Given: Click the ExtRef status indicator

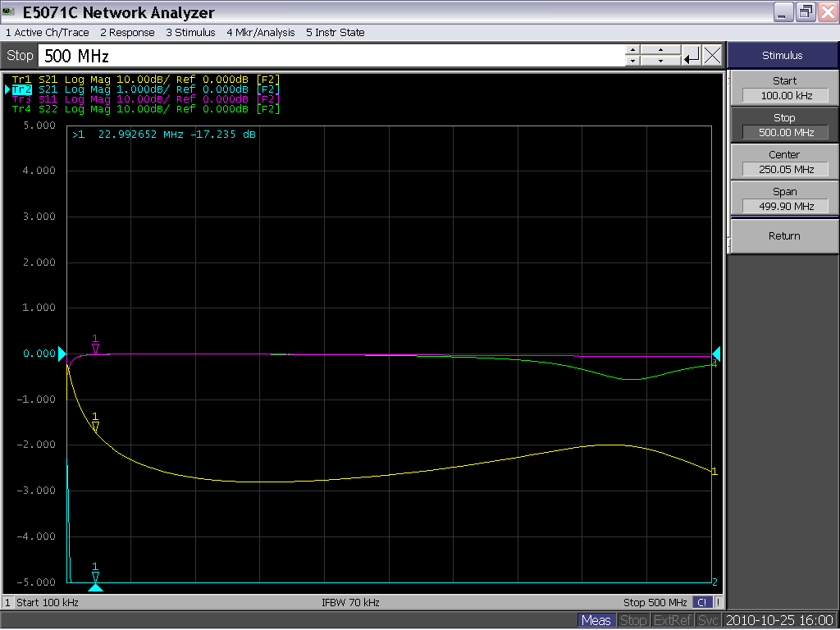Looking at the screenshot, I should click(673, 620).
